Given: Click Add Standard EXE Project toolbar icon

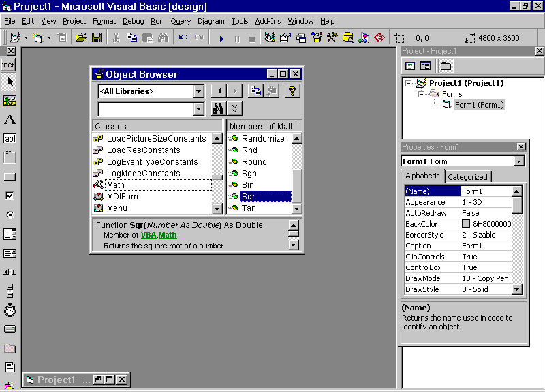Looking at the screenshot, I should coord(15,37).
